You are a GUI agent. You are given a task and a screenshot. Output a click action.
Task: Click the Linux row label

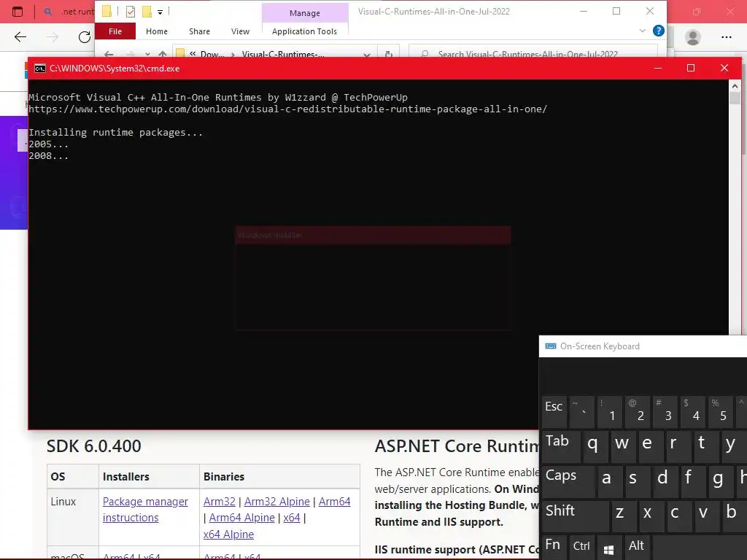pyautogui.click(x=63, y=502)
